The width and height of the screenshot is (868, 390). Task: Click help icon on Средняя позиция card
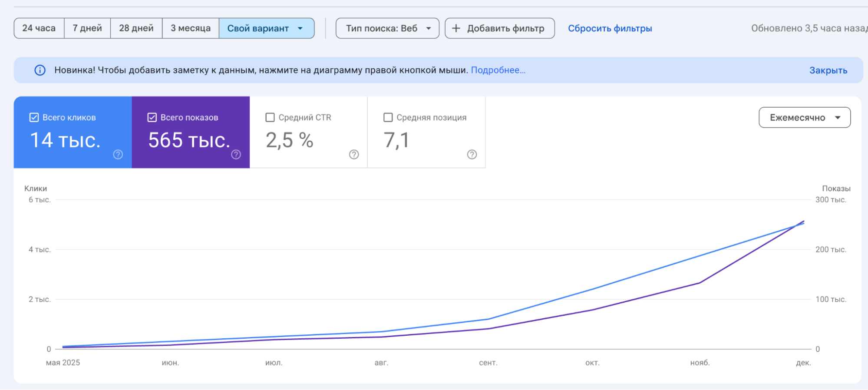(x=472, y=155)
